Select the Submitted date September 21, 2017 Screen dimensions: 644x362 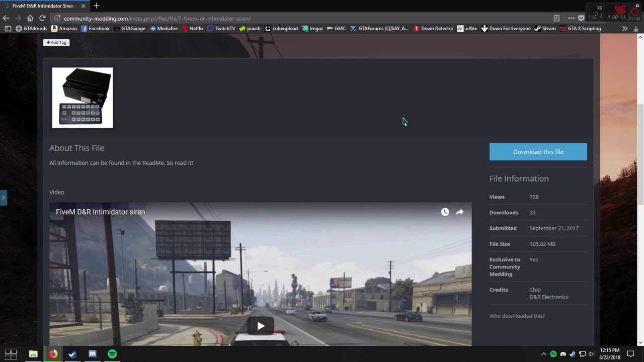click(554, 228)
